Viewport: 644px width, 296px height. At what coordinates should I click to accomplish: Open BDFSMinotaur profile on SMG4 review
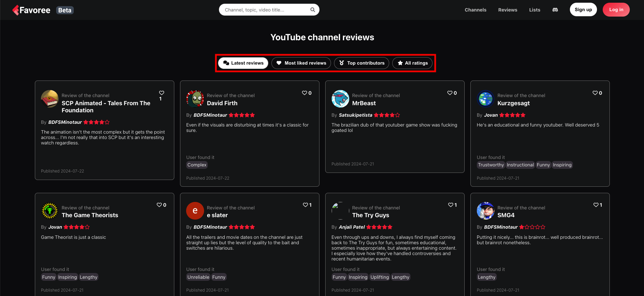pos(501,227)
